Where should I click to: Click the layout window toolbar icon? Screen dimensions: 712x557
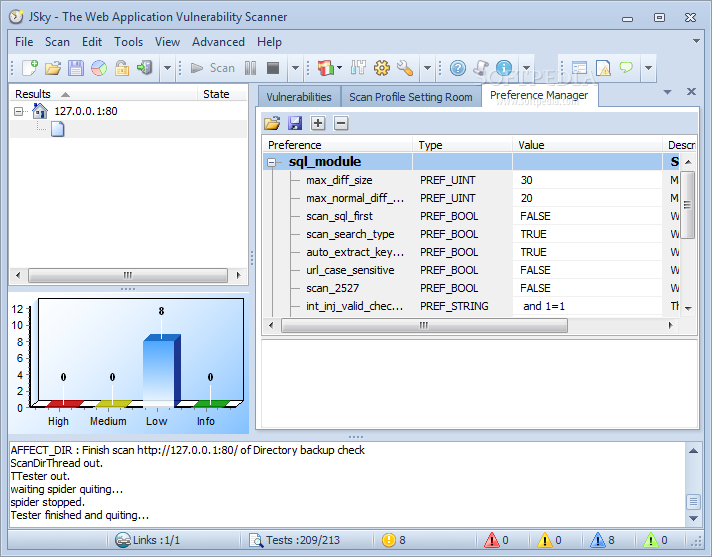(x=579, y=68)
